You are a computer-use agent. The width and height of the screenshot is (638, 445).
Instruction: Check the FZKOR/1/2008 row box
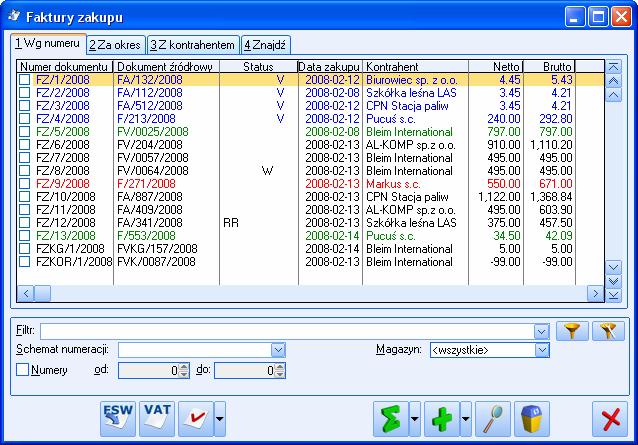click(24, 262)
